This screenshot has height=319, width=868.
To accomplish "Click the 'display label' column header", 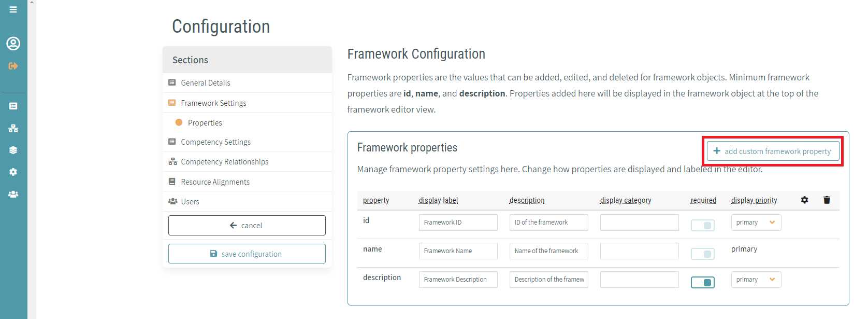I will tap(438, 200).
